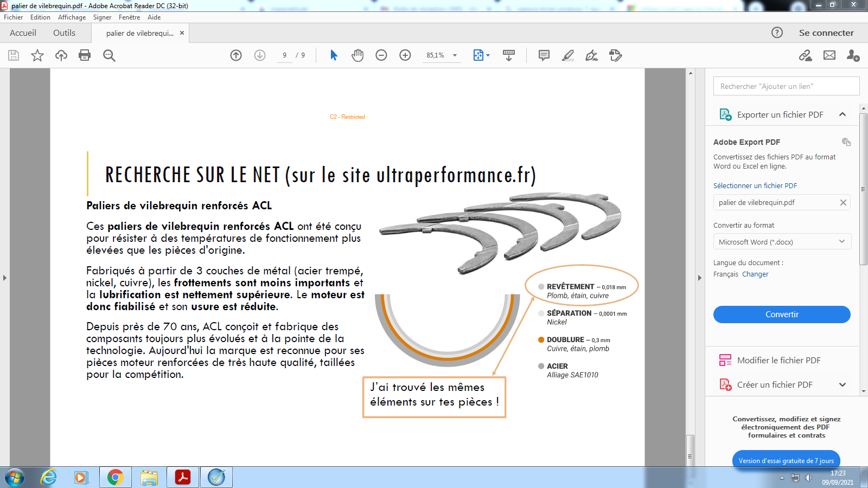This screenshot has height=488, width=868.
Task: Click the Print file icon
Action: click(85, 55)
